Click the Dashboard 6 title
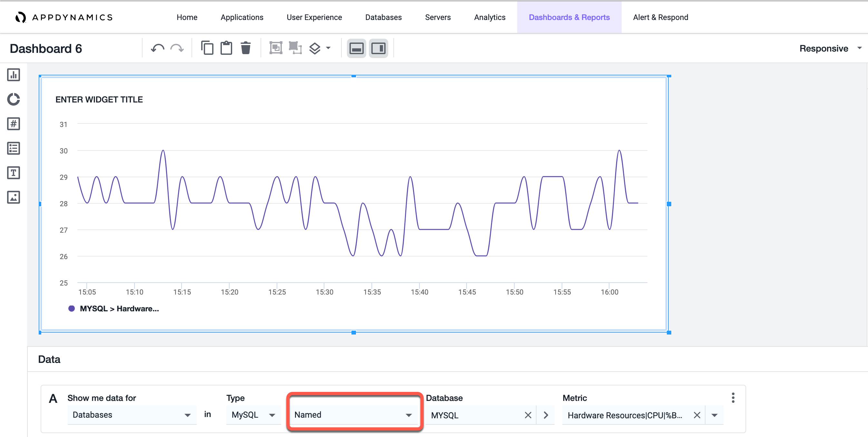The width and height of the screenshot is (868, 437). pyautogui.click(x=46, y=49)
